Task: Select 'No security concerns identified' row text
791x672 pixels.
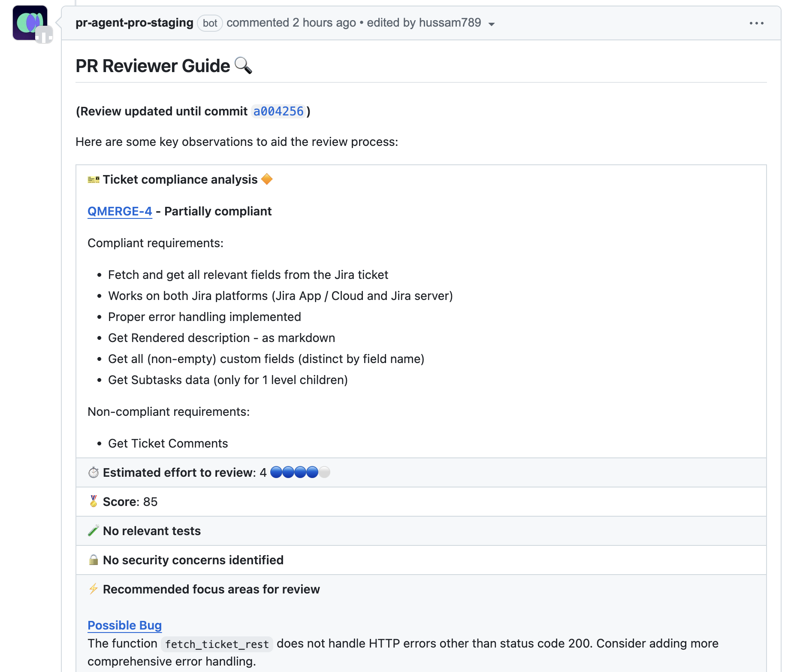Action: pyautogui.click(x=193, y=560)
